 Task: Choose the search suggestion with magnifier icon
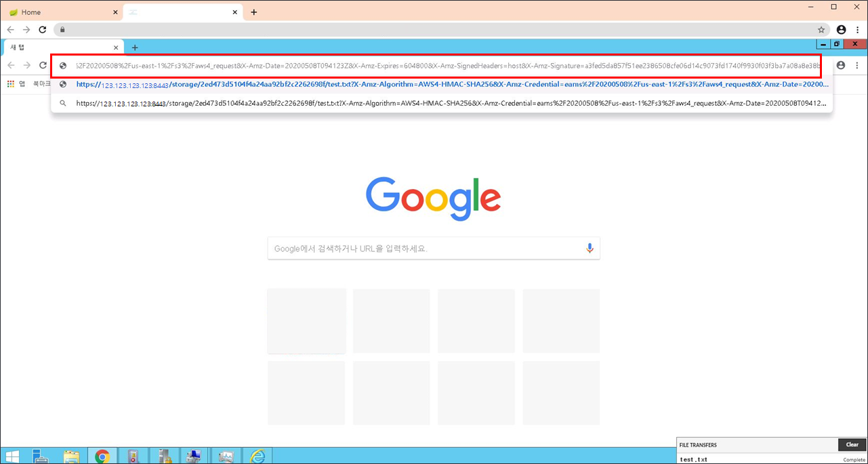(442, 104)
